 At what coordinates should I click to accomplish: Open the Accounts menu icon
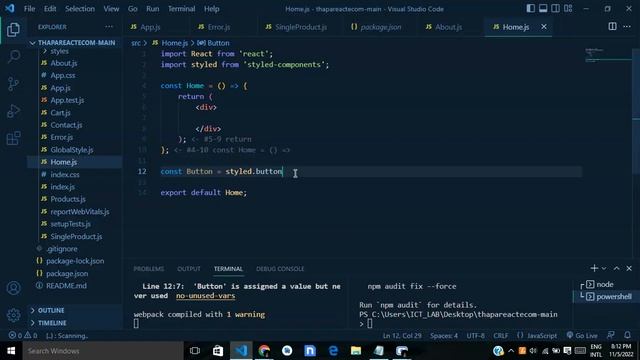pos(13,288)
